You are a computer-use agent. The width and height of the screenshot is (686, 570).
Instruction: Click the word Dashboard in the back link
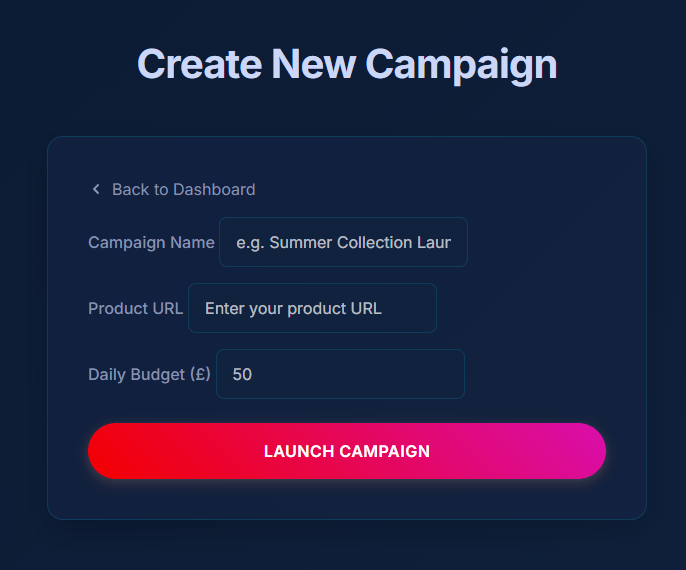214,189
